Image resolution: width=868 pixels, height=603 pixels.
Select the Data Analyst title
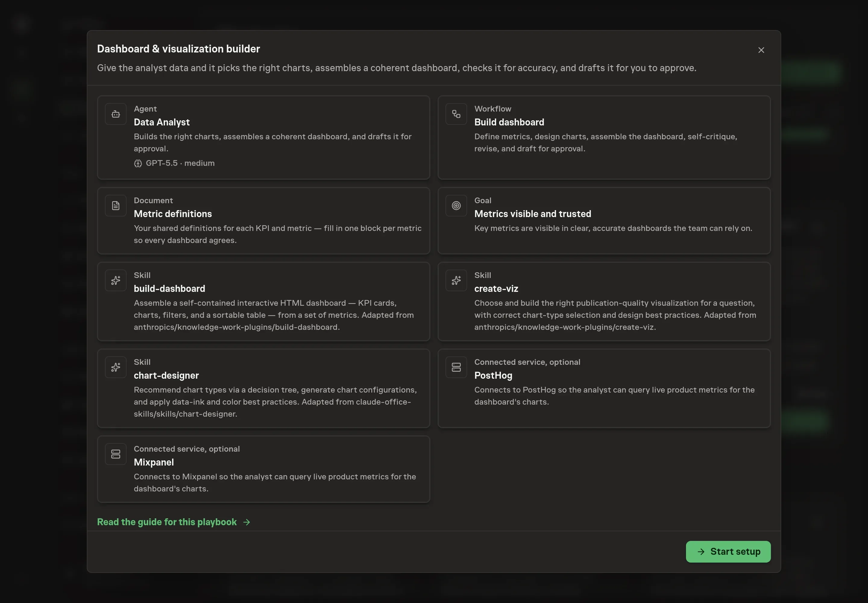[x=162, y=122]
